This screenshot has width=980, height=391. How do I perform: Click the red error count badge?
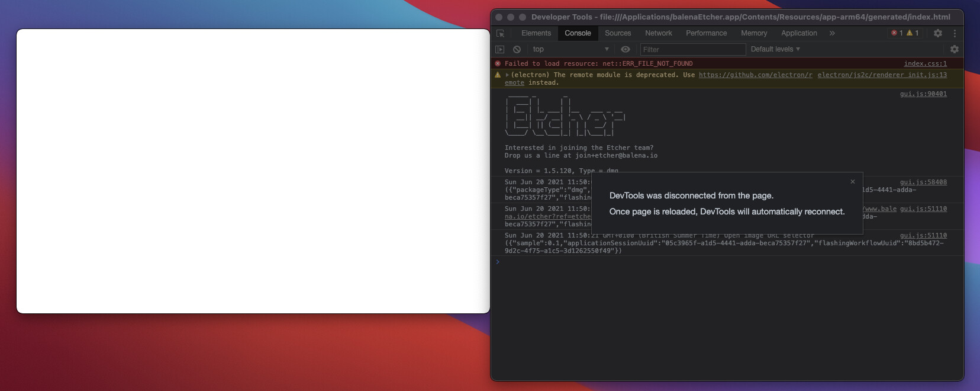[897, 33]
